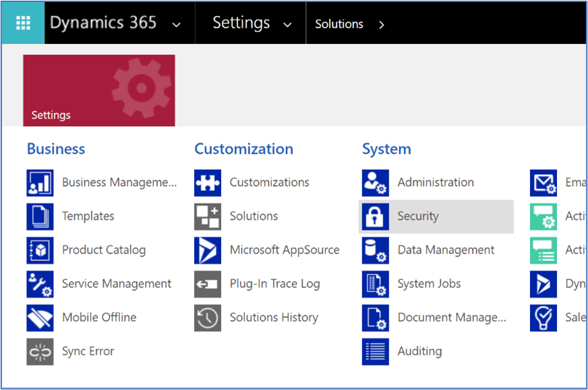
Task: Click the Sync Error icon
Action: (x=40, y=352)
